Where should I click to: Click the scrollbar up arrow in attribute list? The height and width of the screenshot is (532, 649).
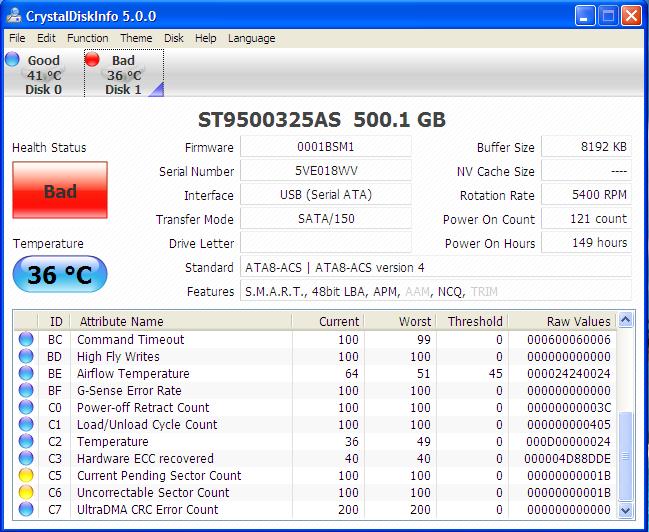click(x=625, y=321)
